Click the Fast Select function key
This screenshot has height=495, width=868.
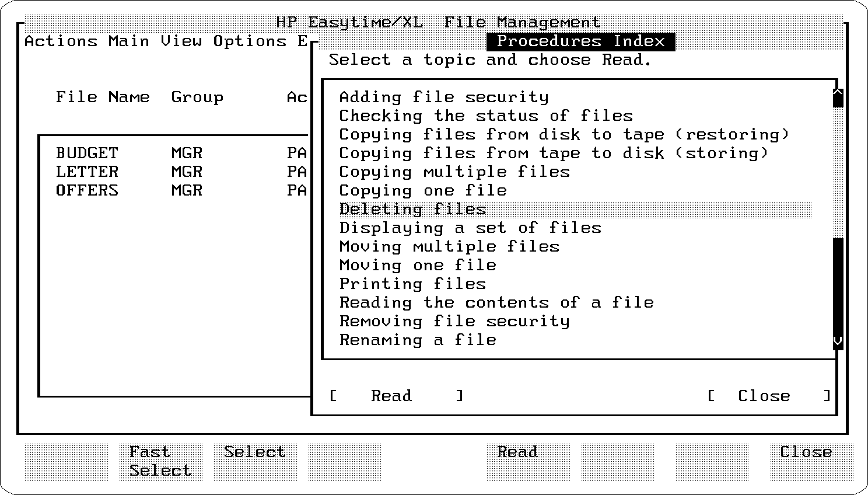(x=160, y=461)
